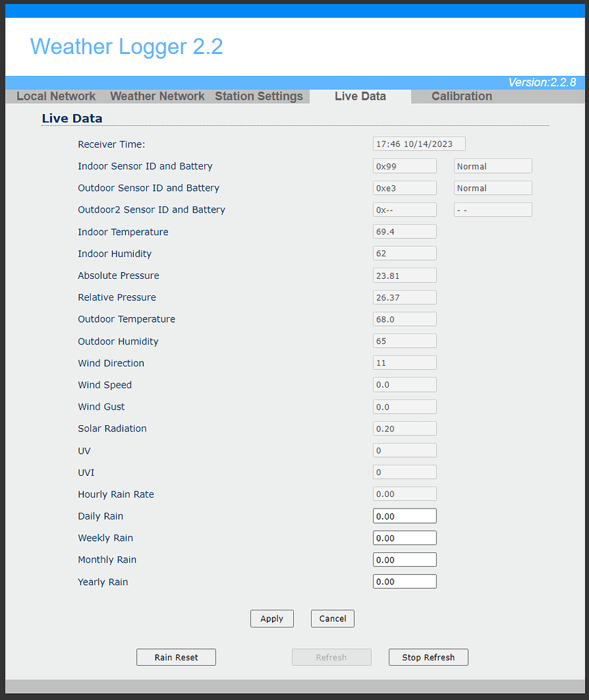Click the Live Data section heading
This screenshot has height=700, width=589.
pyautogui.click(x=72, y=118)
